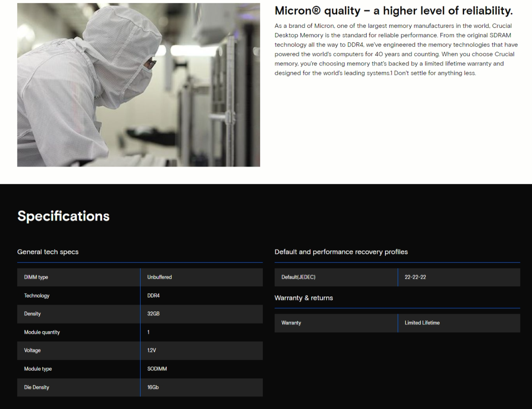Click the Micron quality reliability headline
The width and height of the screenshot is (532, 409).
pos(394,11)
